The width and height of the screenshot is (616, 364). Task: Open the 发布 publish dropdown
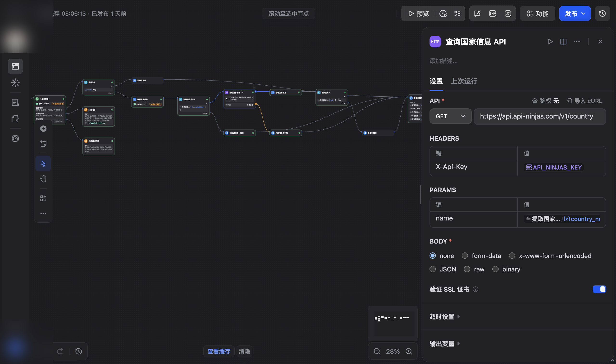coord(575,13)
